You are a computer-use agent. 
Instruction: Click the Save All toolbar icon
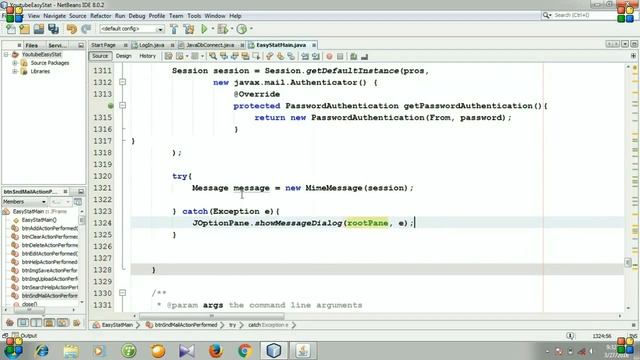(53, 29)
